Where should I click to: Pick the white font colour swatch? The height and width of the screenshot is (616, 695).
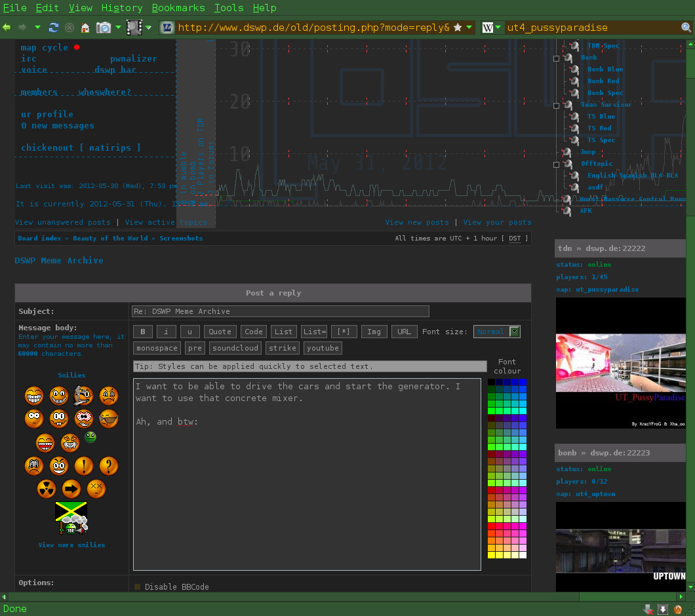point(523,555)
